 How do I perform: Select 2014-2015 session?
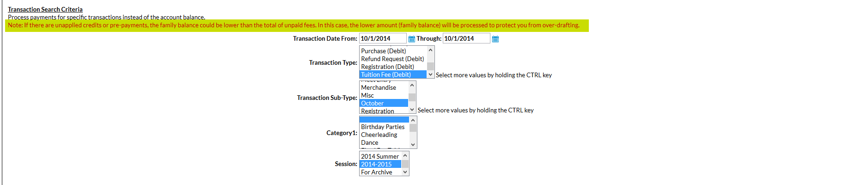(x=380, y=164)
